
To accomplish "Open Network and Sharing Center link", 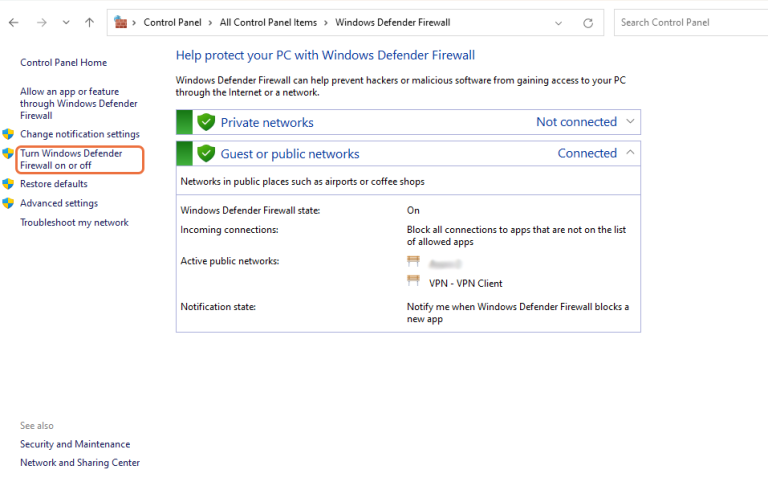I will (x=80, y=463).
